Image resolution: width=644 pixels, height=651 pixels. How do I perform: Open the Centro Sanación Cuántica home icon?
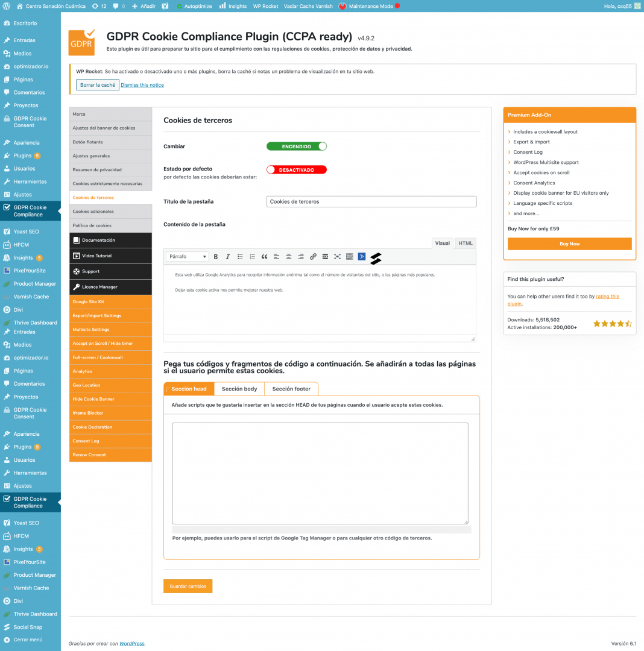(19, 6)
